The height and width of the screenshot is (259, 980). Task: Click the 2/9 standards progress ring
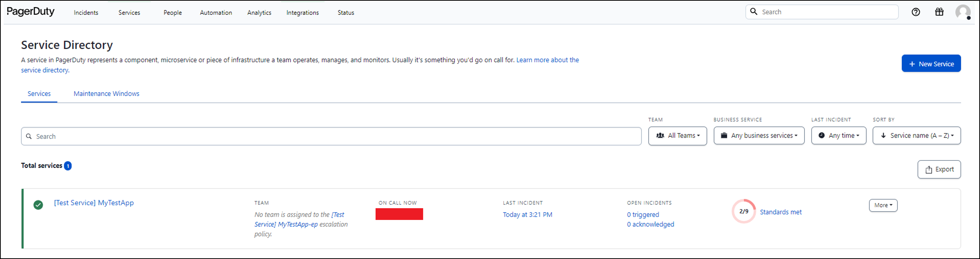(743, 212)
